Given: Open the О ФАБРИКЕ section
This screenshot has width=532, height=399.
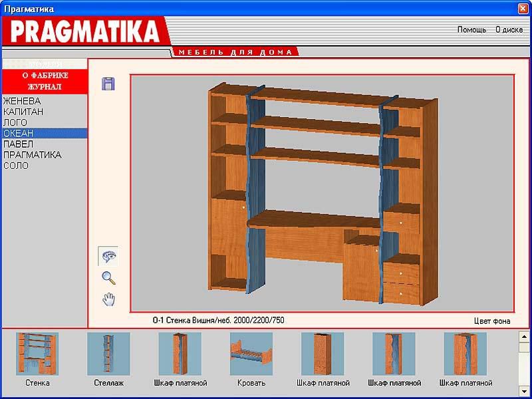Looking at the screenshot, I should (45, 76).
